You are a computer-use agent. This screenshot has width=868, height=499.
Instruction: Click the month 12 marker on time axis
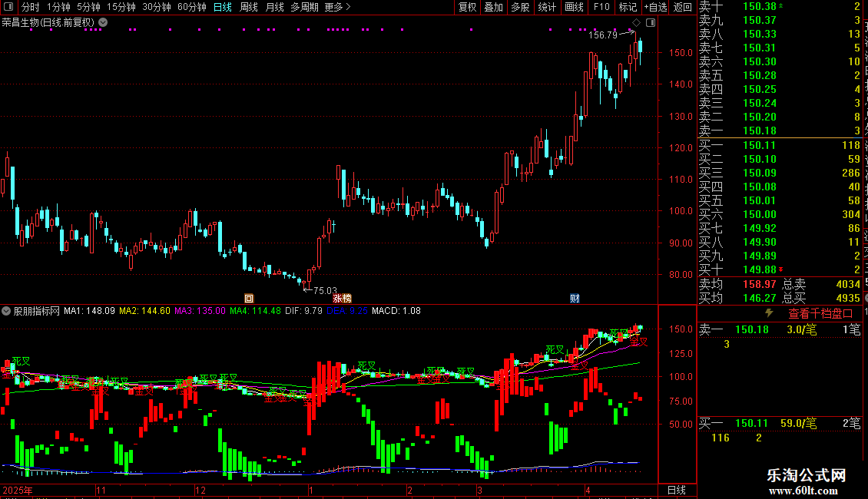[x=200, y=490]
